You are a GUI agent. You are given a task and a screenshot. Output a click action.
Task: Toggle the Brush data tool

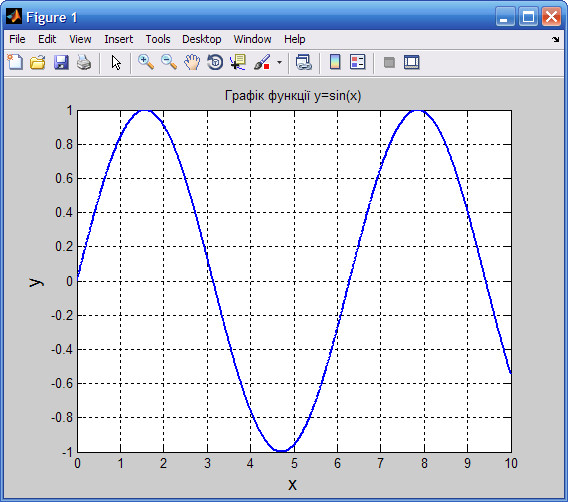(262, 63)
